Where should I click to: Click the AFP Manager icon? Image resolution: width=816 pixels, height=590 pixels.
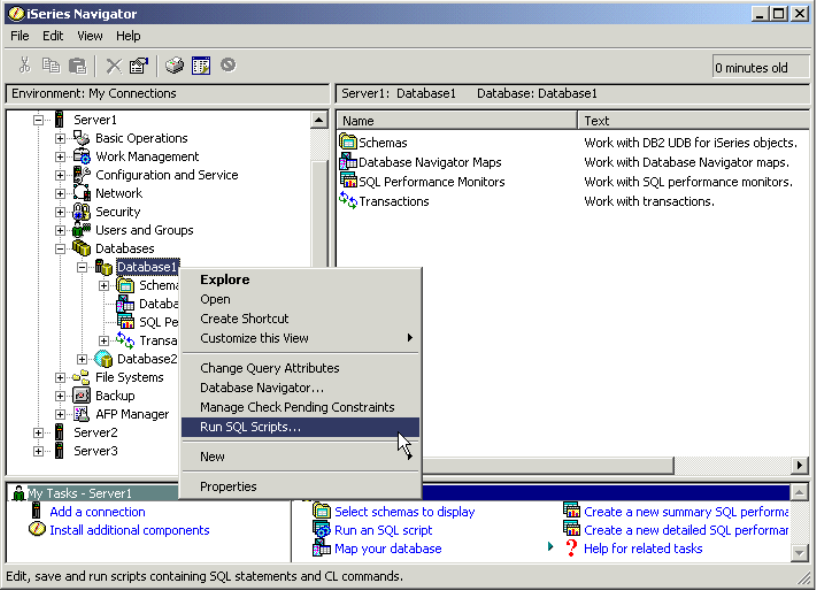[x=81, y=414]
